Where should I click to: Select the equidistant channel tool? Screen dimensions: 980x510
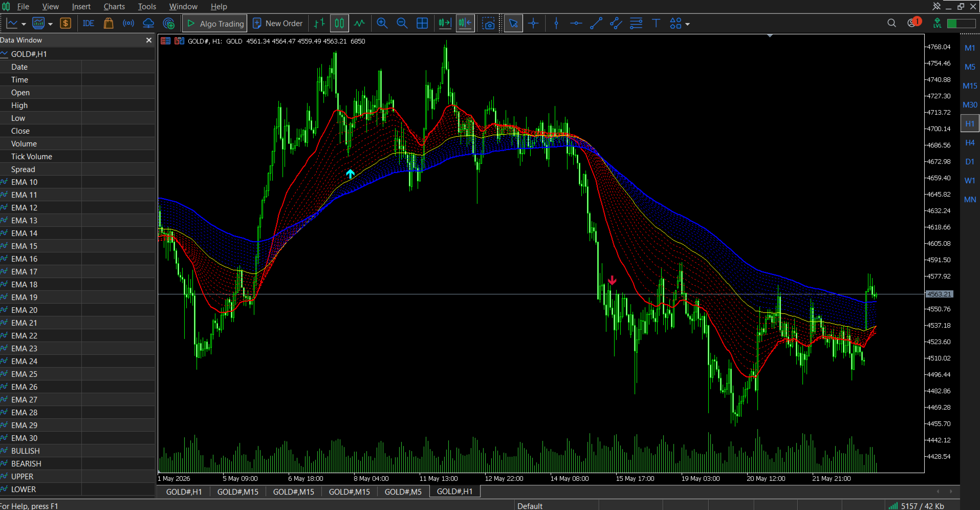616,24
